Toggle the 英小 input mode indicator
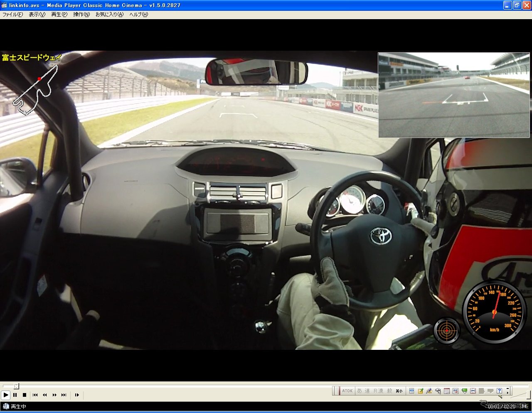This screenshot has height=413, width=532. (399, 391)
